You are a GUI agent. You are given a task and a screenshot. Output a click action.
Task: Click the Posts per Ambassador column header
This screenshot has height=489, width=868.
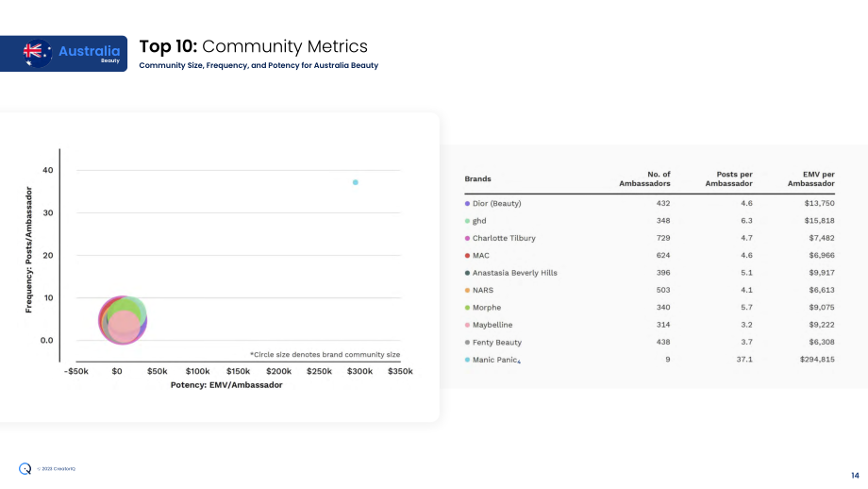[728, 178]
